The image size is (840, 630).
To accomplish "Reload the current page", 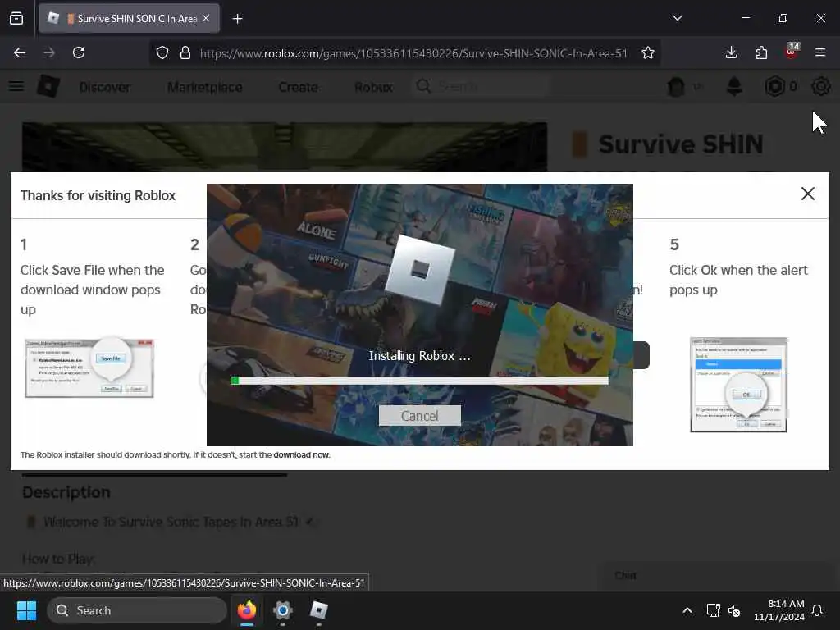I will coord(79,52).
